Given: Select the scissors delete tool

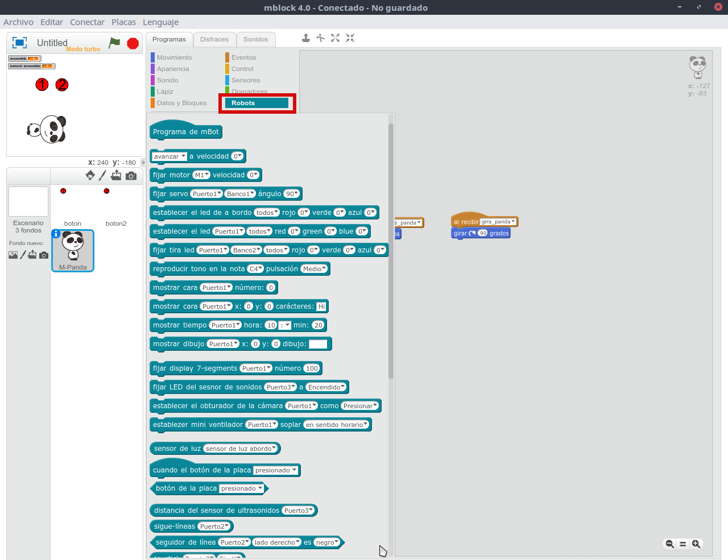Looking at the screenshot, I should pos(321,38).
